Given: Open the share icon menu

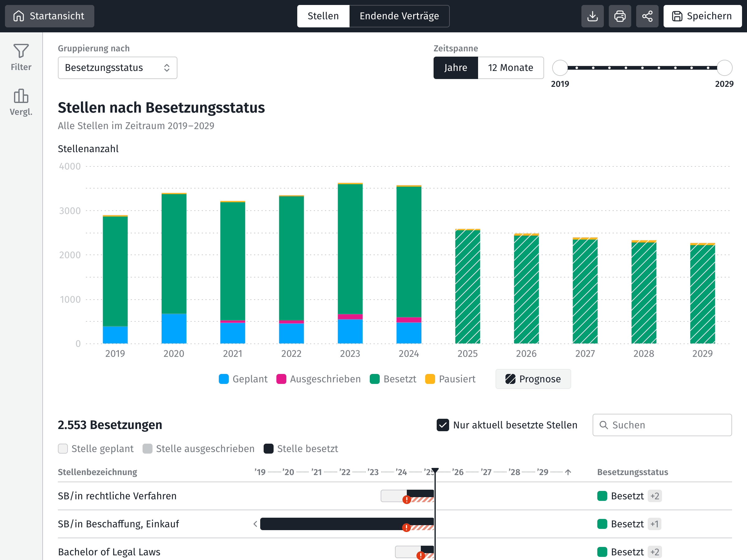Looking at the screenshot, I should [x=647, y=16].
